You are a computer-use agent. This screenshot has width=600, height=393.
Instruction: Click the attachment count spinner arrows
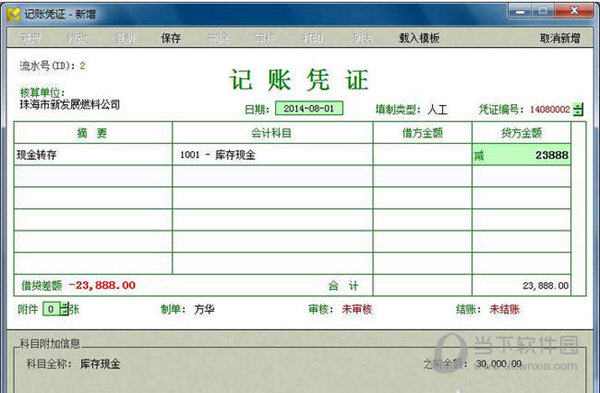pos(65,309)
